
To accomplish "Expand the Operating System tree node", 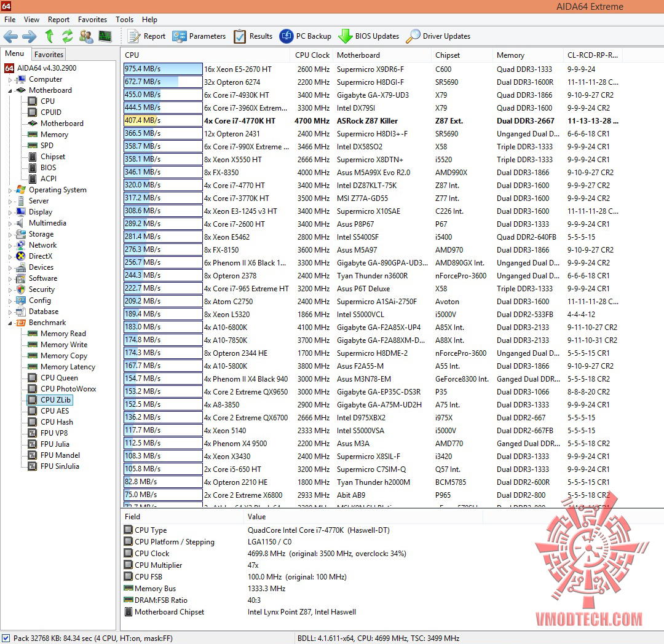I will coord(10,190).
